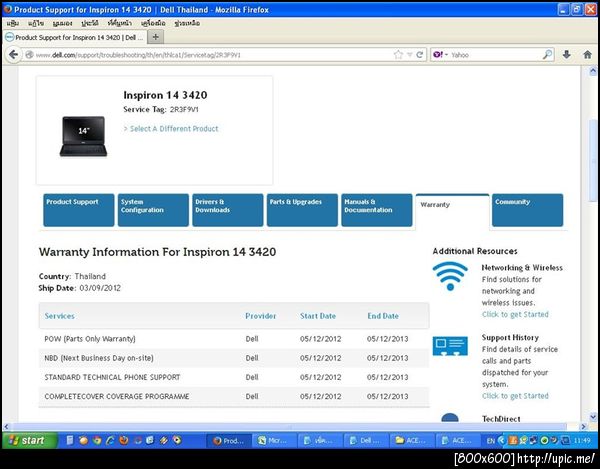Click the Support History heading
600x469 pixels.
tap(510, 337)
